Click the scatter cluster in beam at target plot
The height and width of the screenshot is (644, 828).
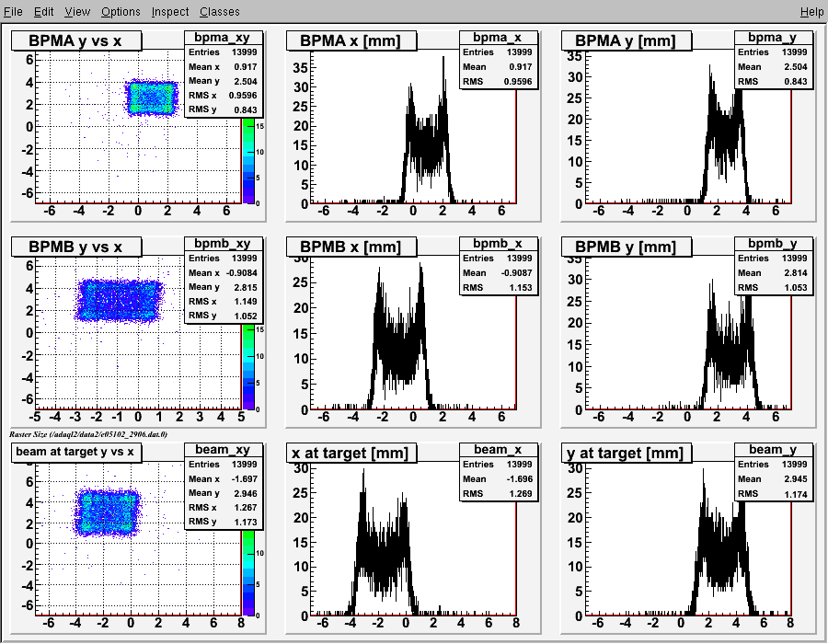click(x=108, y=512)
